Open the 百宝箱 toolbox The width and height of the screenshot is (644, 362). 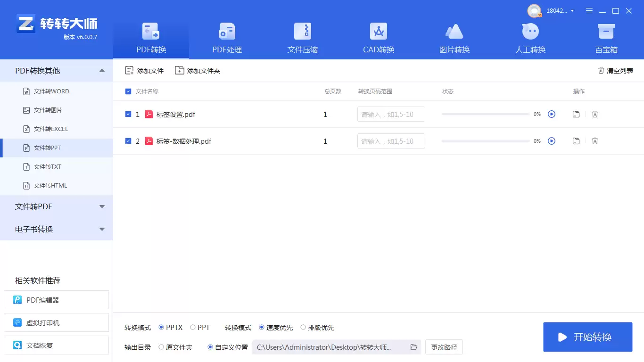pos(606,38)
